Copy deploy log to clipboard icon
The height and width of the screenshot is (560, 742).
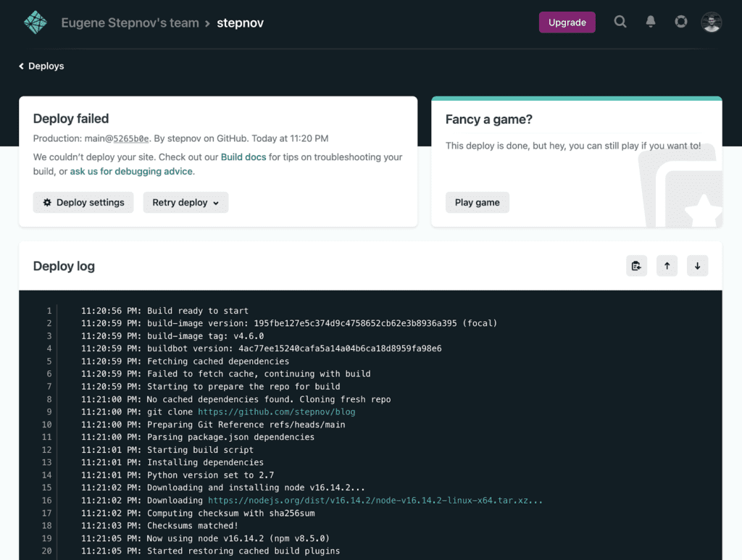click(636, 266)
